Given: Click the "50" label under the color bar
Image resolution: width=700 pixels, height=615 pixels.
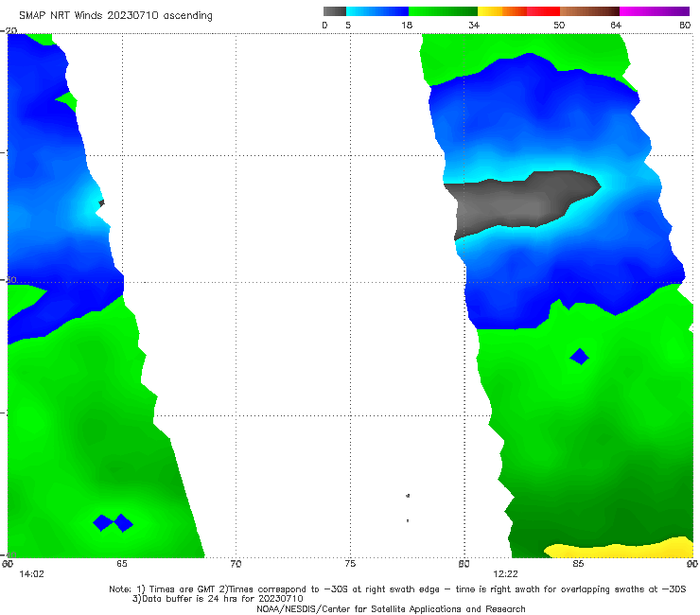Looking at the screenshot, I should (x=559, y=25).
